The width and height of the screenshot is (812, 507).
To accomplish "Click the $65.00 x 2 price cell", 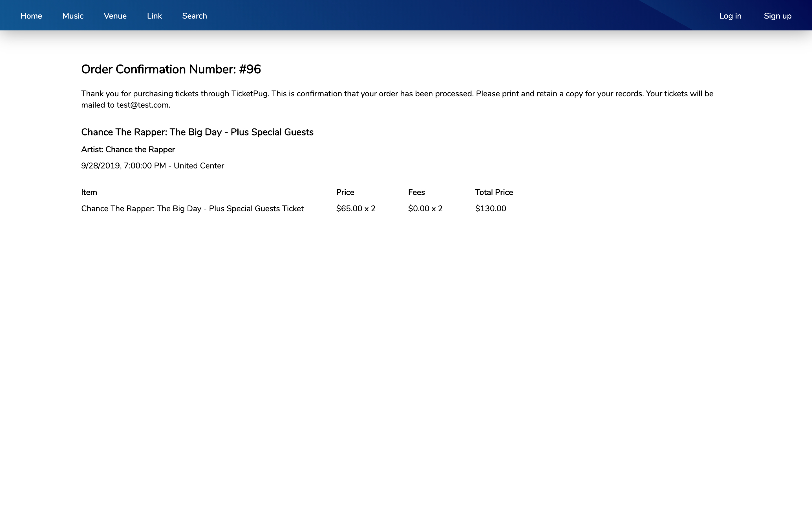I will 356,208.
